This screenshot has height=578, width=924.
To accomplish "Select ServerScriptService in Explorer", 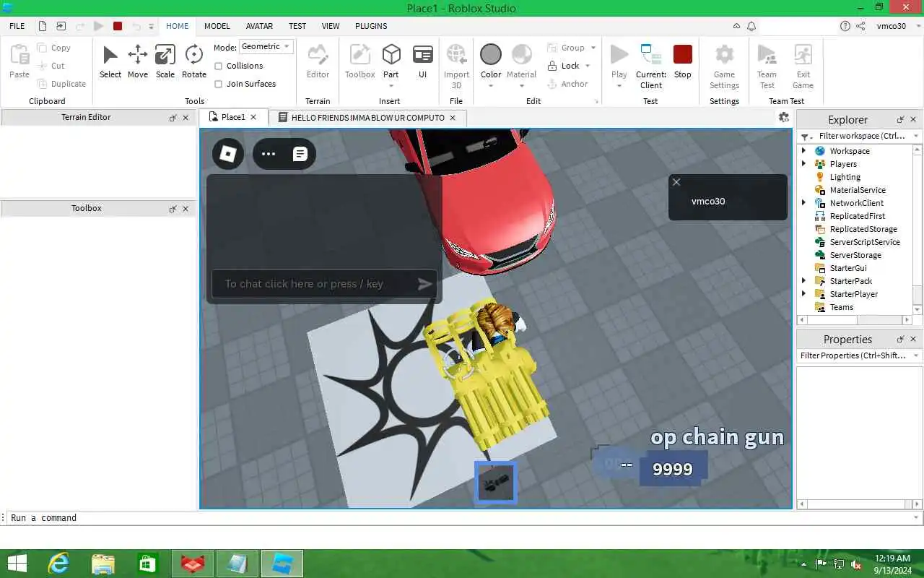I will coord(865,242).
